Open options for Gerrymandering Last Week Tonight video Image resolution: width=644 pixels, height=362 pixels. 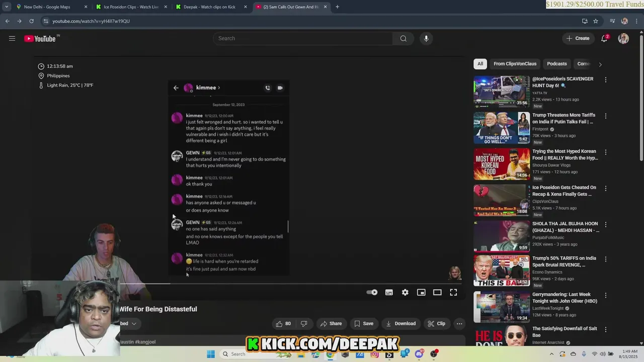(x=605, y=296)
